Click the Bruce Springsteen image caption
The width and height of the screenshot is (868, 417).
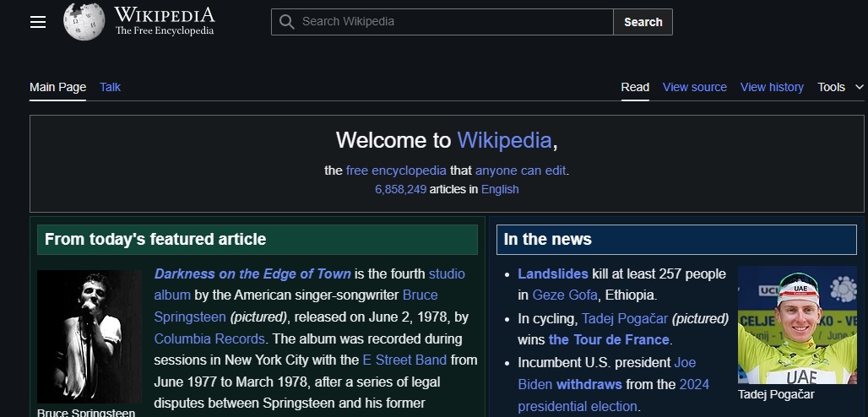[86, 413]
